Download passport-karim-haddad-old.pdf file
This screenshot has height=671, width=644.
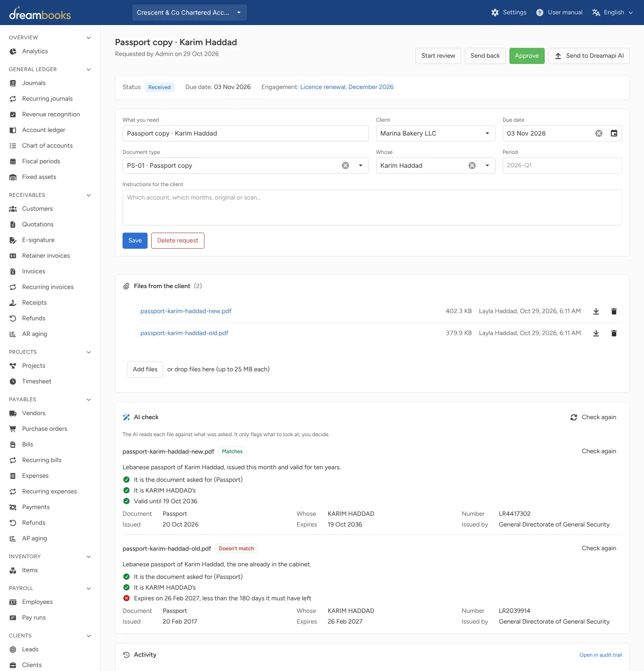tap(596, 333)
